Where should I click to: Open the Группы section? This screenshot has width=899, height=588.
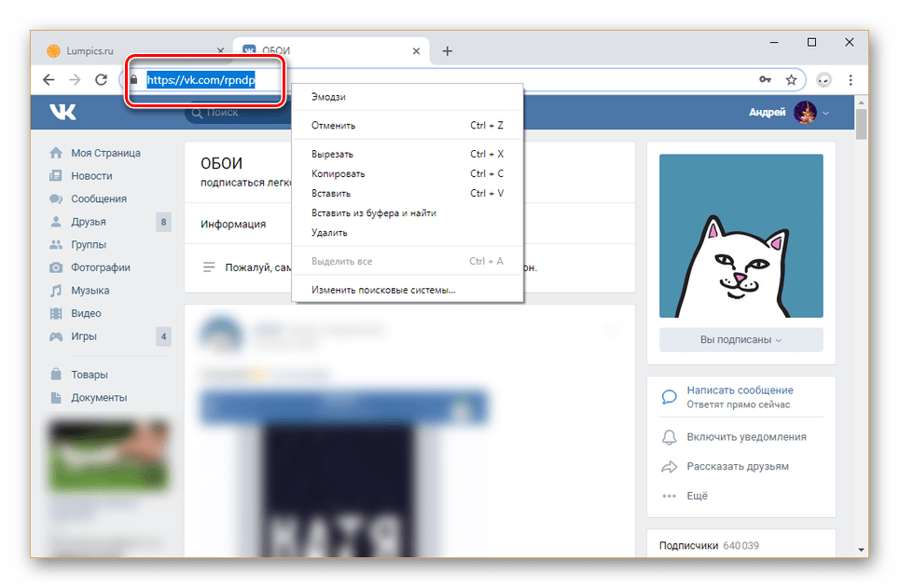(x=89, y=245)
